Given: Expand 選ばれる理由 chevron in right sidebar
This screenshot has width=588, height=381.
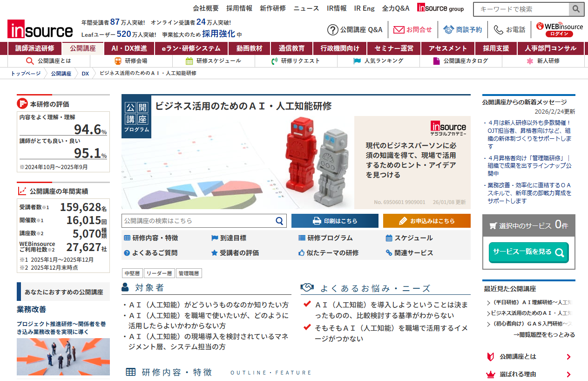Looking at the screenshot, I should point(568,374).
